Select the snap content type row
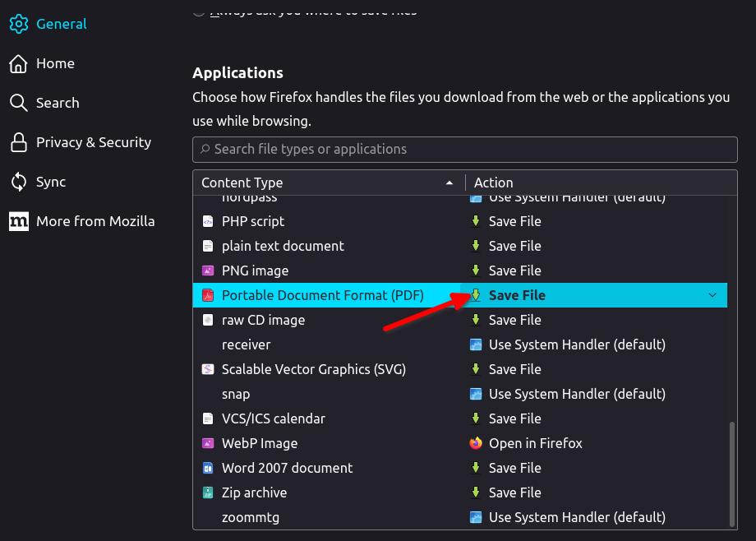 point(460,394)
